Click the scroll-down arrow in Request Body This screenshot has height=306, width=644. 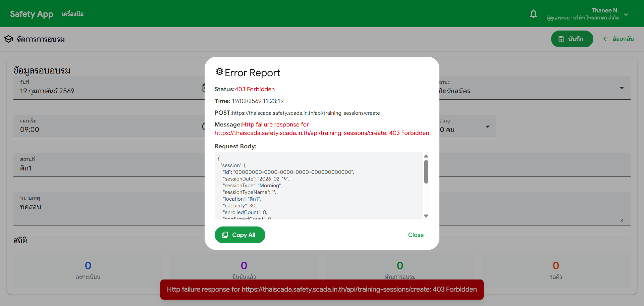tap(426, 216)
